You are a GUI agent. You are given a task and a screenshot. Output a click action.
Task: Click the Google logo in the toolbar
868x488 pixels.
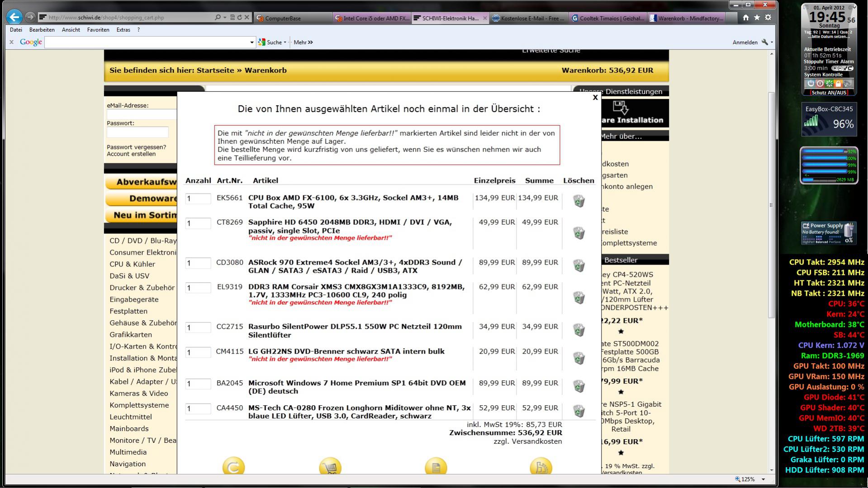pos(31,42)
